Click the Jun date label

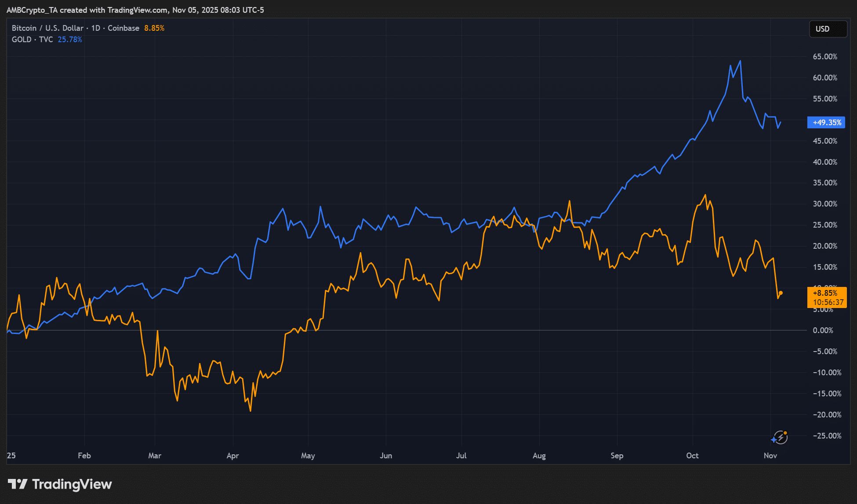pyautogui.click(x=386, y=456)
